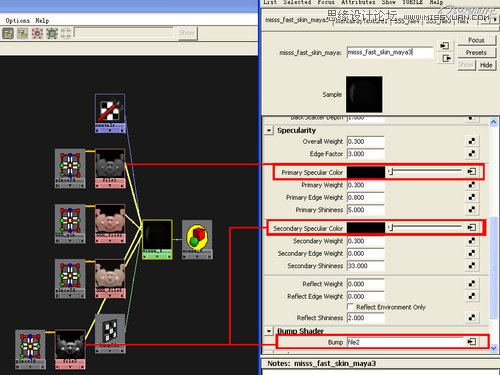Toggle the Reflect Environment Only checkbox
500x375 pixels.
[350, 306]
